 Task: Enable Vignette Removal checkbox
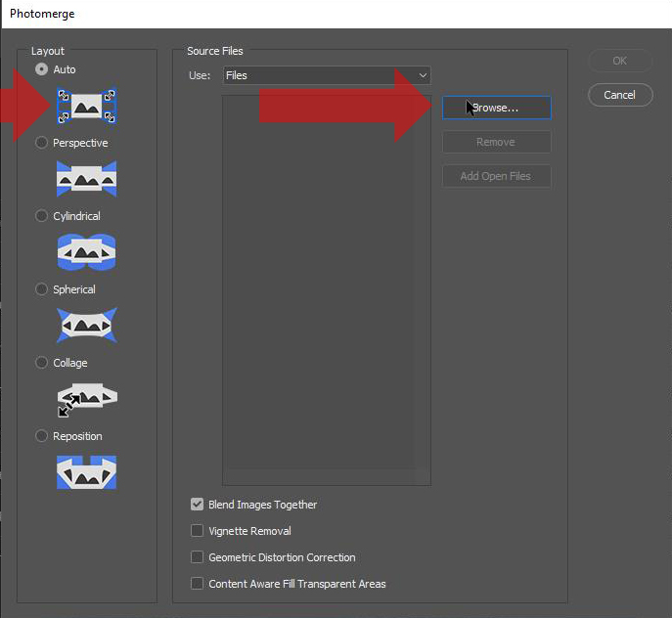[x=198, y=531]
